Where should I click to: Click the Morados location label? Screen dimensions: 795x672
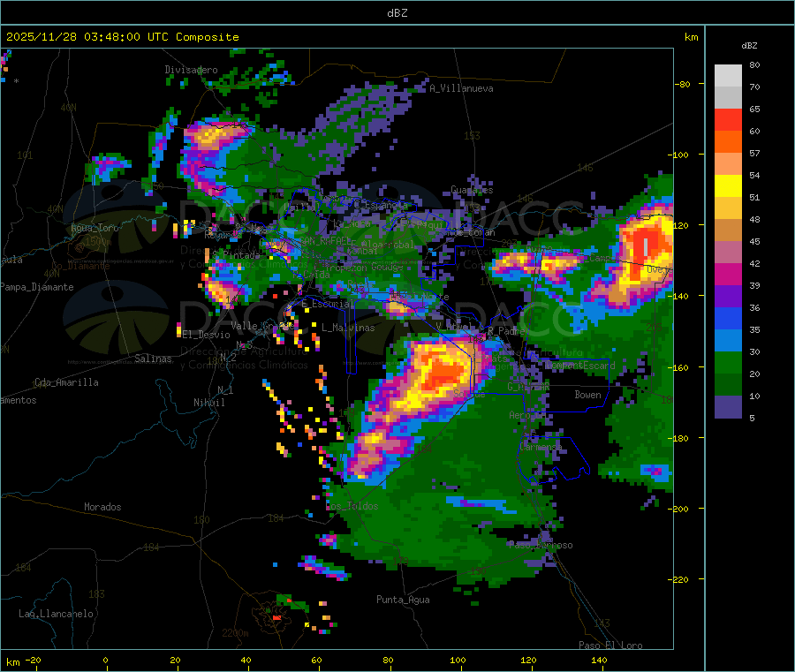(x=102, y=507)
